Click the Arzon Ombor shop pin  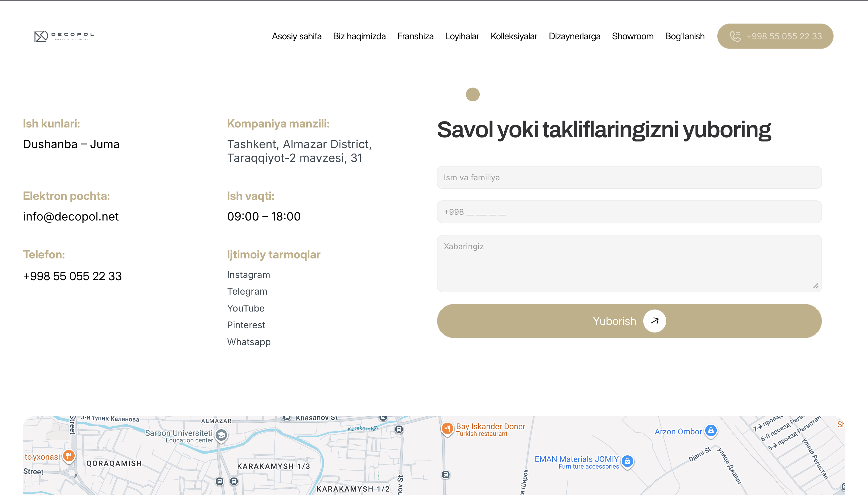click(711, 431)
